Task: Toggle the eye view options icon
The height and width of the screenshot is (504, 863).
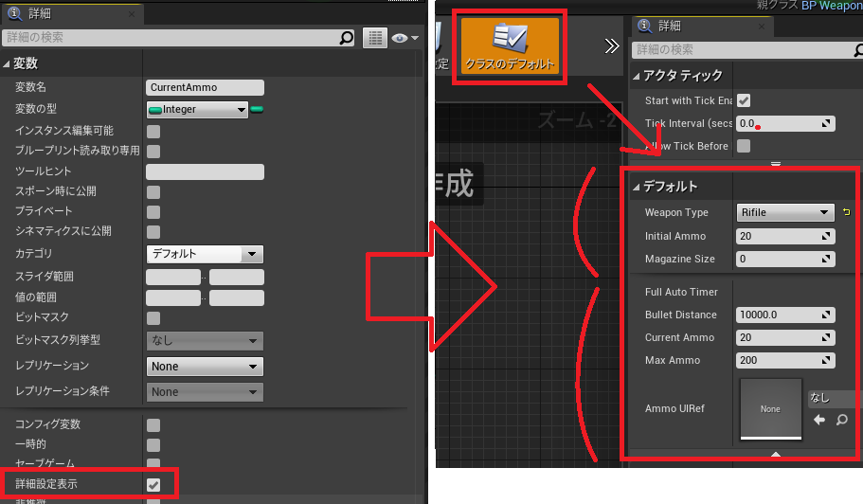Action: [x=405, y=38]
